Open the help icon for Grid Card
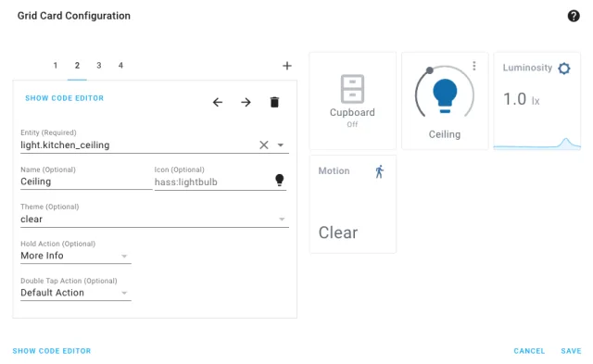The image size is (593, 364). [x=574, y=16]
